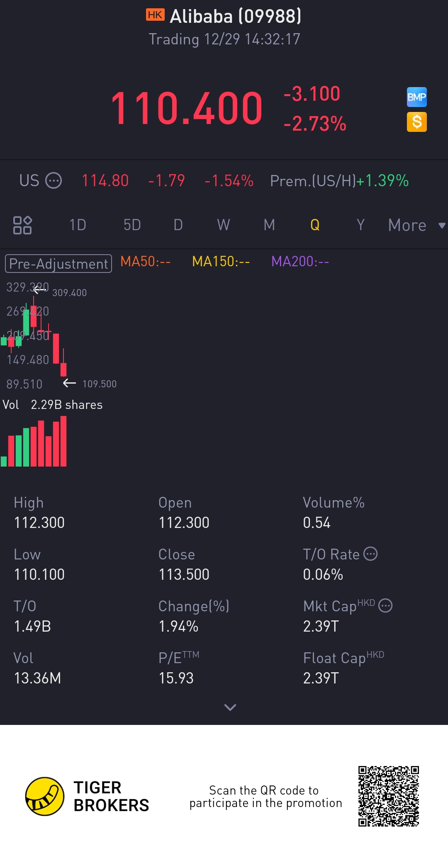
Task: Switch to daily D chart tab
Action: (x=178, y=225)
